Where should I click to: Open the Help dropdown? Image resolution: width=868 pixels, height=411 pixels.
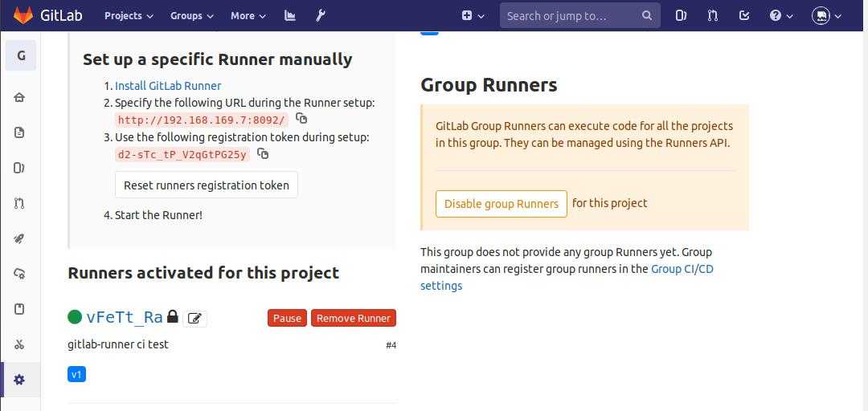point(781,15)
